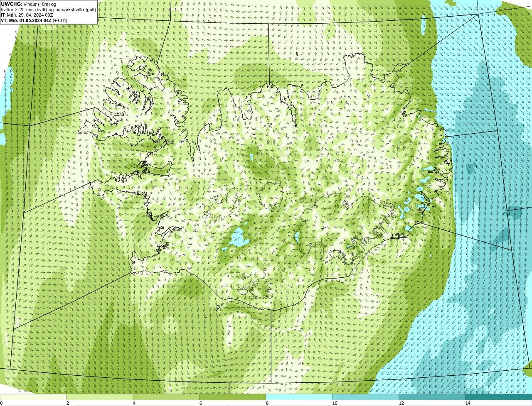Click the "12" scale label
The image size is (532, 406).
401,403
